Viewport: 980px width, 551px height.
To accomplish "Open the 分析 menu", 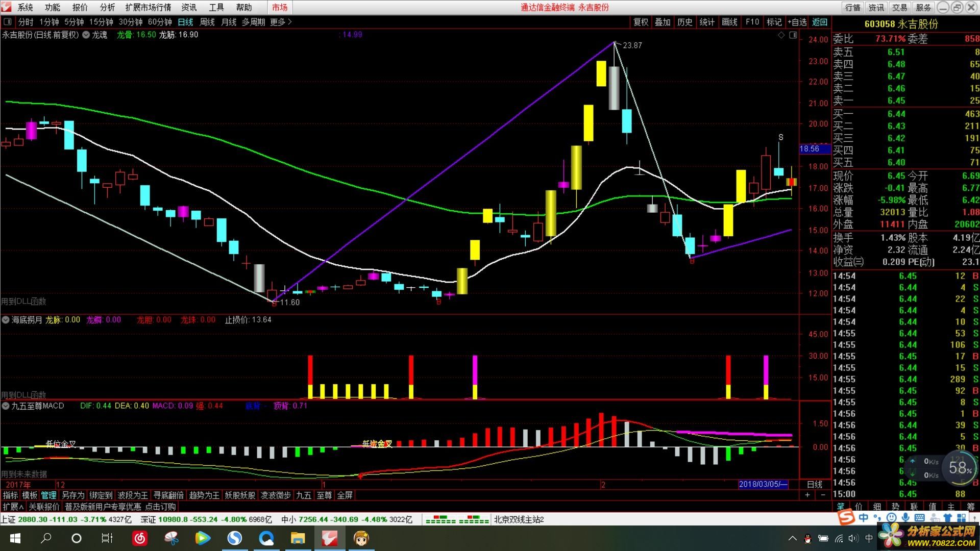I will click(x=107, y=7).
